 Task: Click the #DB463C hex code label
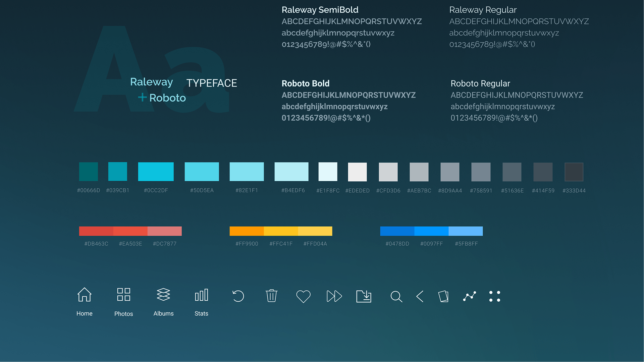tap(96, 244)
